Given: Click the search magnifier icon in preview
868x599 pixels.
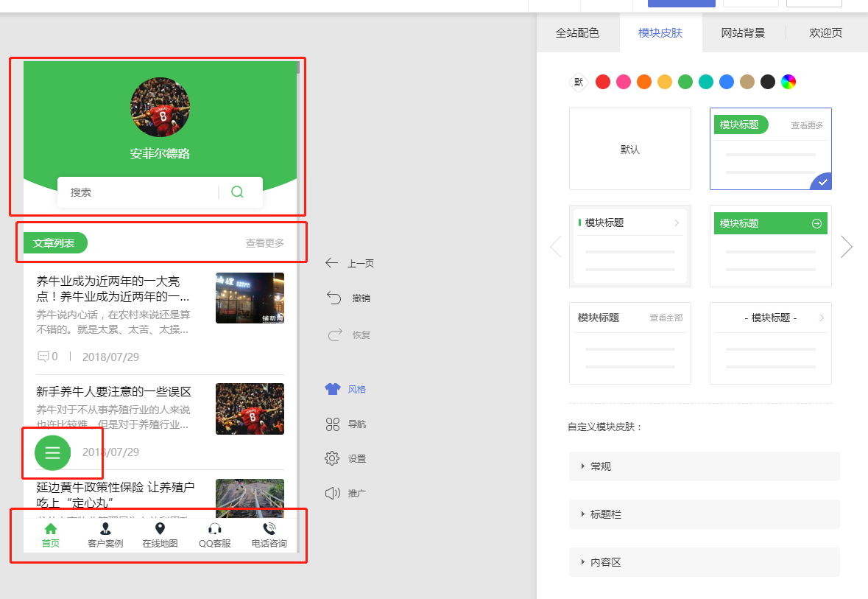Looking at the screenshot, I should click(237, 192).
